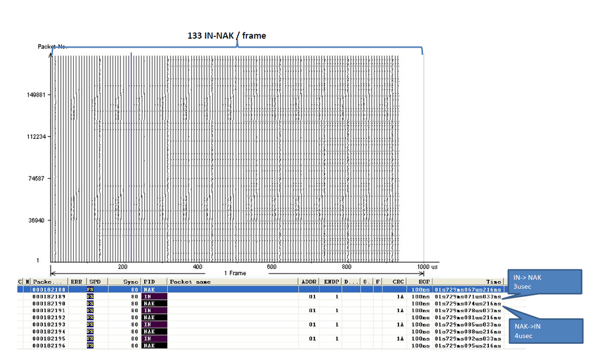Click the F column header
Viewport: 595px width, 364px height.
click(x=378, y=282)
